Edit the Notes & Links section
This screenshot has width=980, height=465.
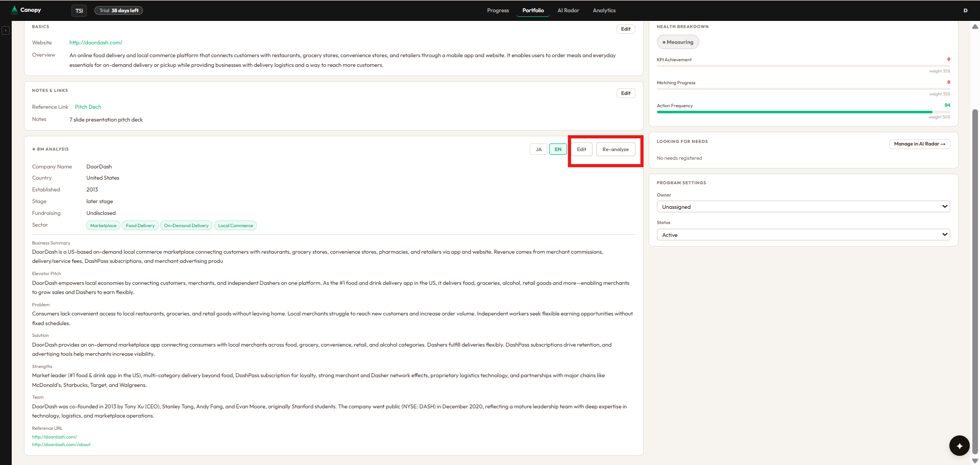[626, 93]
